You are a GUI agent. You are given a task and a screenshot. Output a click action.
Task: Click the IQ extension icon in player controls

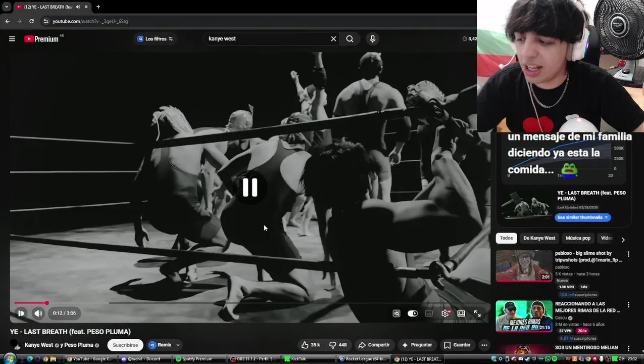coord(397,313)
